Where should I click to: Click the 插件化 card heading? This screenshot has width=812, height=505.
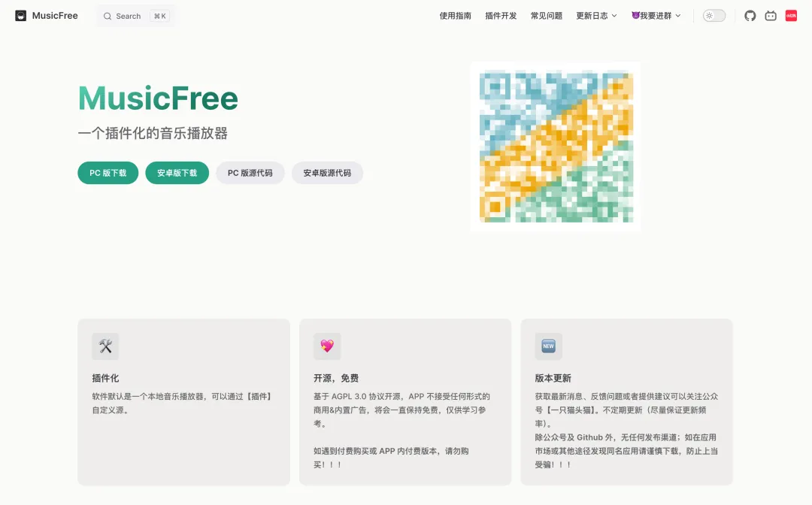point(106,378)
